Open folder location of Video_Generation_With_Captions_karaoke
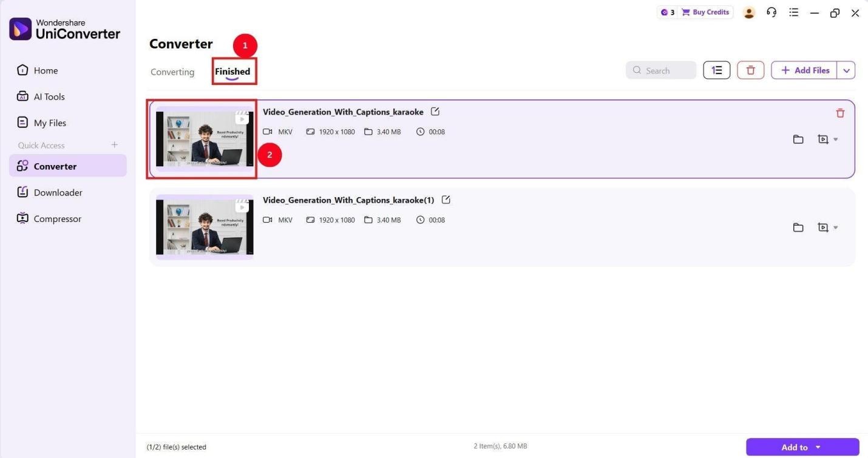The image size is (868, 458). coord(798,140)
